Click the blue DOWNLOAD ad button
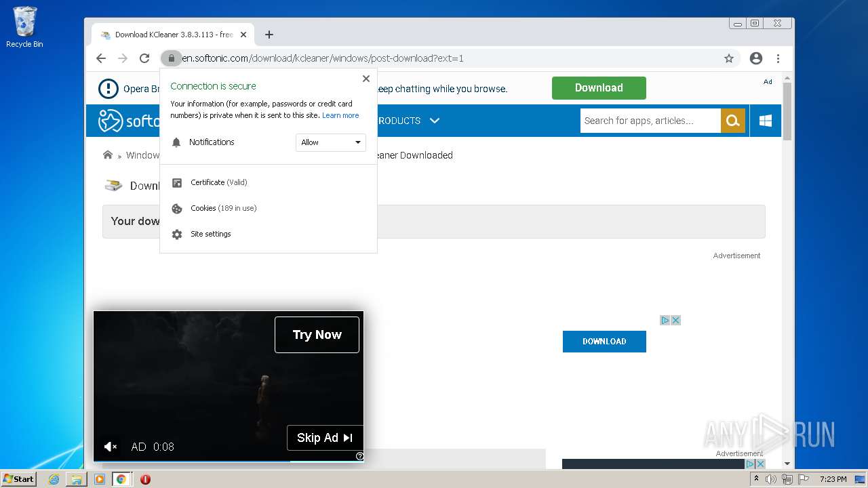The image size is (868, 488). tap(604, 342)
